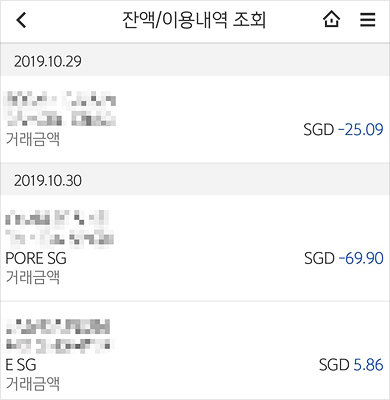This screenshot has width=390, height=400.
Task: Click the -25.09 amount value
Action: [x=361, y=129]
